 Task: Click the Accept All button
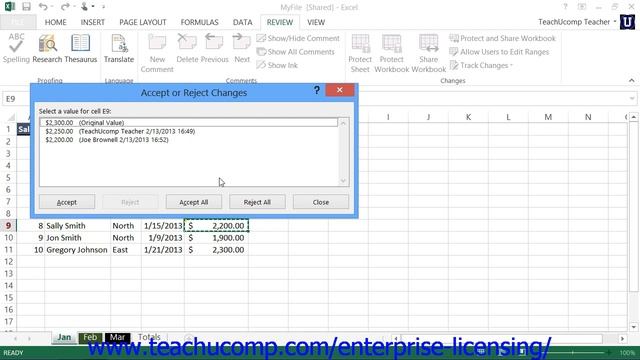click(194, 202)
